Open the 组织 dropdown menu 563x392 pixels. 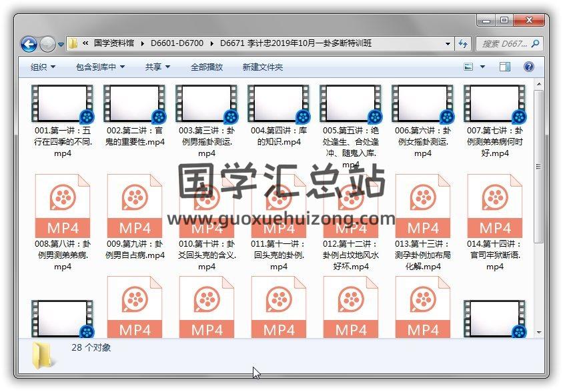[x=43, y=67]
